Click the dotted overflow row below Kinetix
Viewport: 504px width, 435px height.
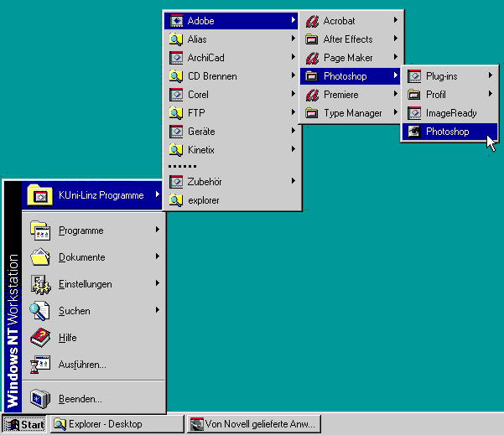tap(182, 166)
